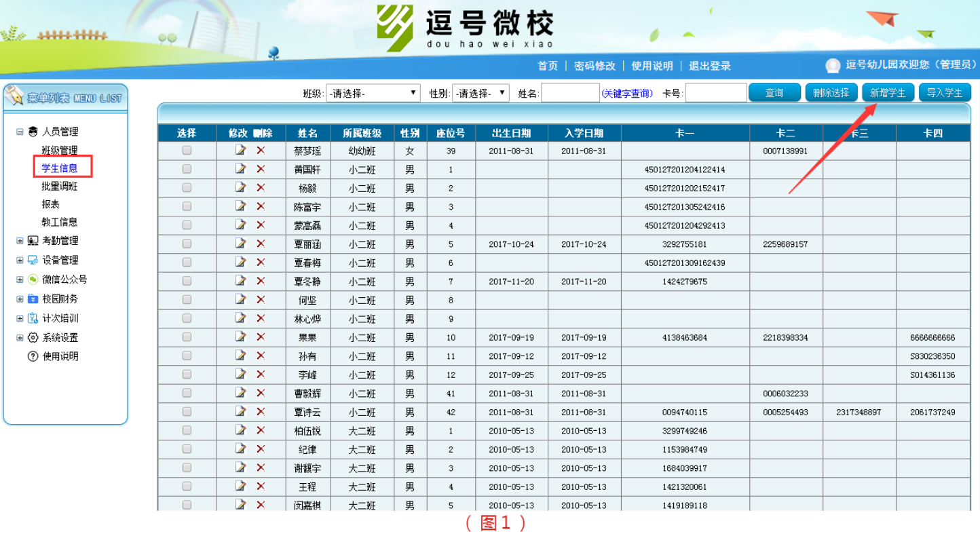Click the admin avatar icon at top right
The image size is (980, 534).
[833, 66]
